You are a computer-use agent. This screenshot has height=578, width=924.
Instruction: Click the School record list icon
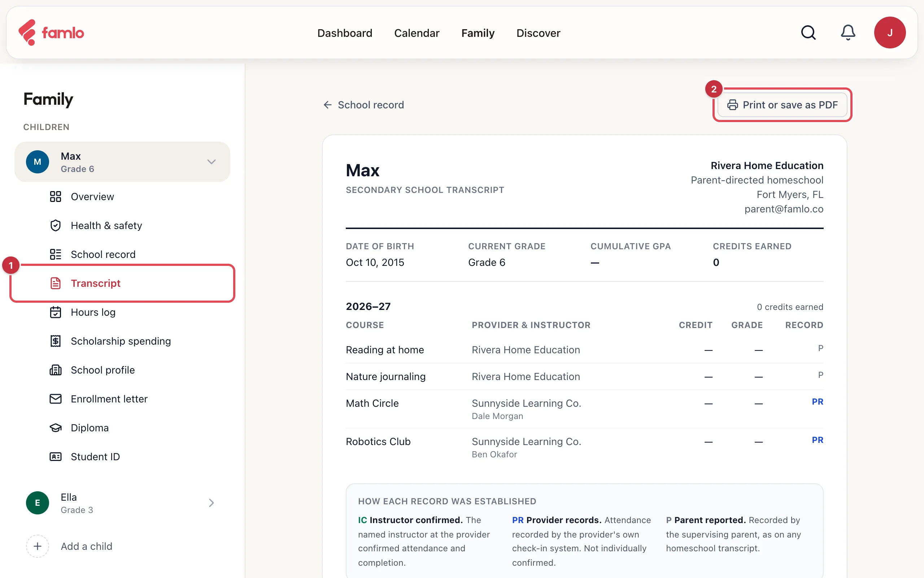tap(55, 254)
